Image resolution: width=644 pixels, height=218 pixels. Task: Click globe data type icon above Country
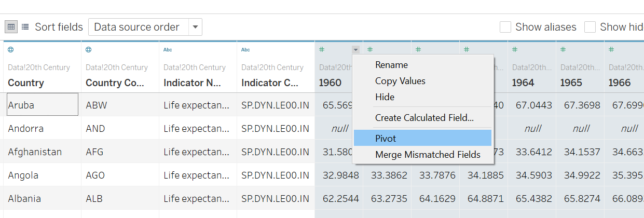tap(11, 50)
